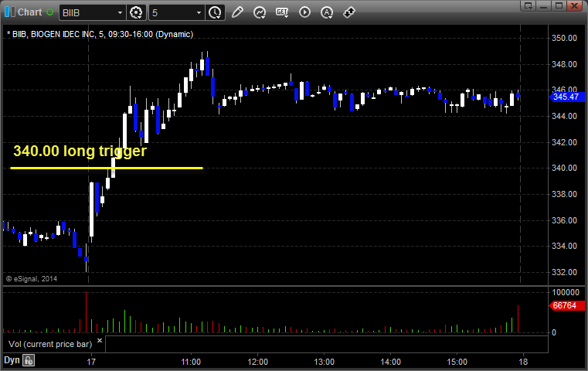
Task: Click the blue chart window linking icon
Action: coord(10,12)
